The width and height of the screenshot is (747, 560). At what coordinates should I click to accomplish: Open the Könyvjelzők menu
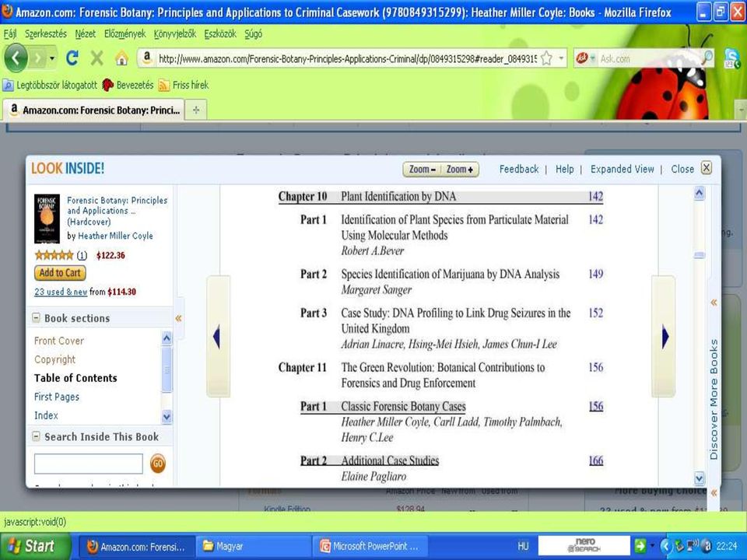175,33
